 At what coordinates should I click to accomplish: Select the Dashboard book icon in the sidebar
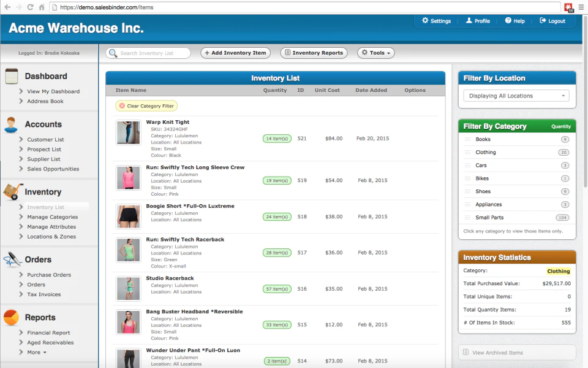coord(11,75)
